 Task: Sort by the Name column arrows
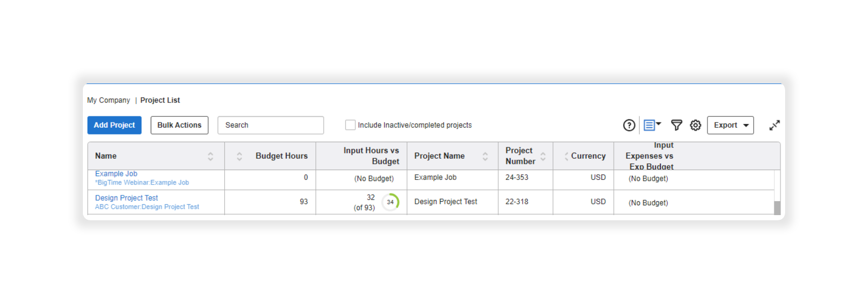tap(210, 156)
